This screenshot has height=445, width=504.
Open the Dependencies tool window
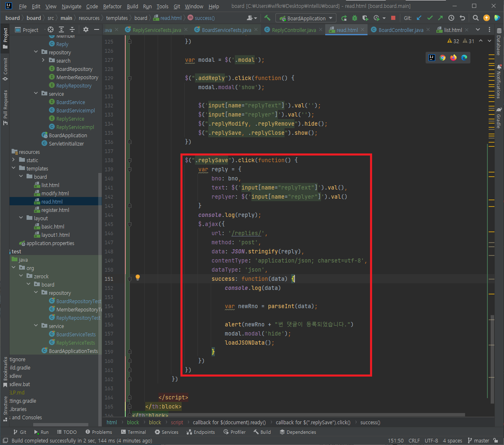[298, 432]
